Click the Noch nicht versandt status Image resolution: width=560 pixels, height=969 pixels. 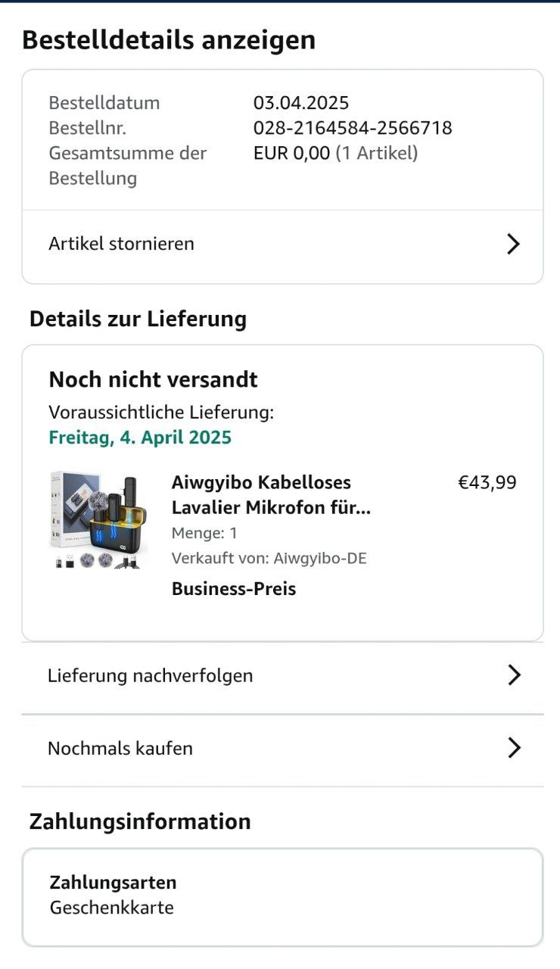pos(154,379)
